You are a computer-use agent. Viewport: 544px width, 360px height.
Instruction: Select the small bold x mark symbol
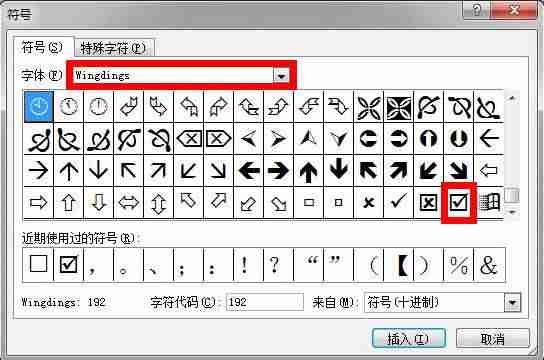[368, 202]
